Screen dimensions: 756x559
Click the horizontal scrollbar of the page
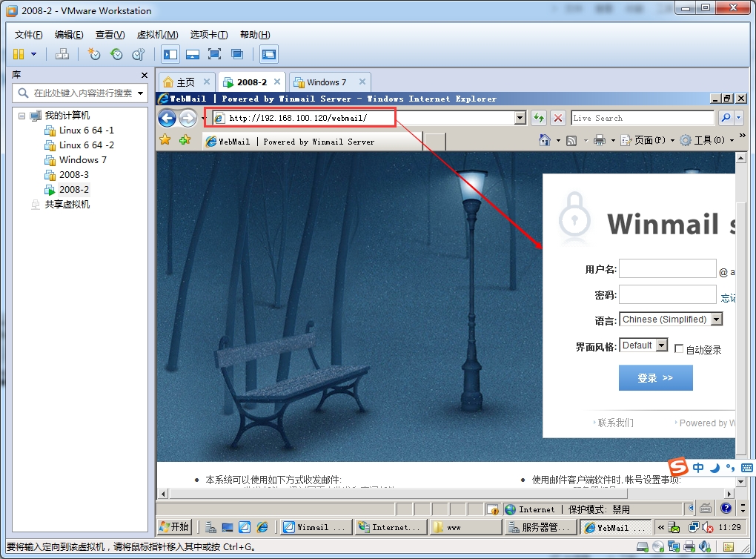(397, 494)
